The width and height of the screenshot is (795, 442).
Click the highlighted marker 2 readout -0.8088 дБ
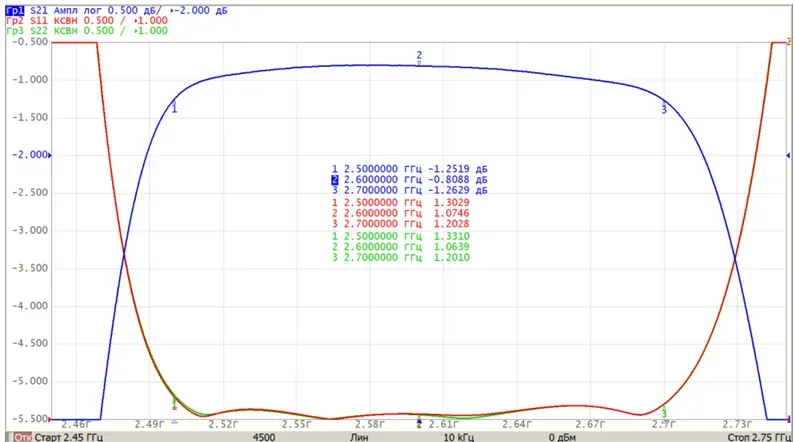pyautogui.click(x=457, y=179)
